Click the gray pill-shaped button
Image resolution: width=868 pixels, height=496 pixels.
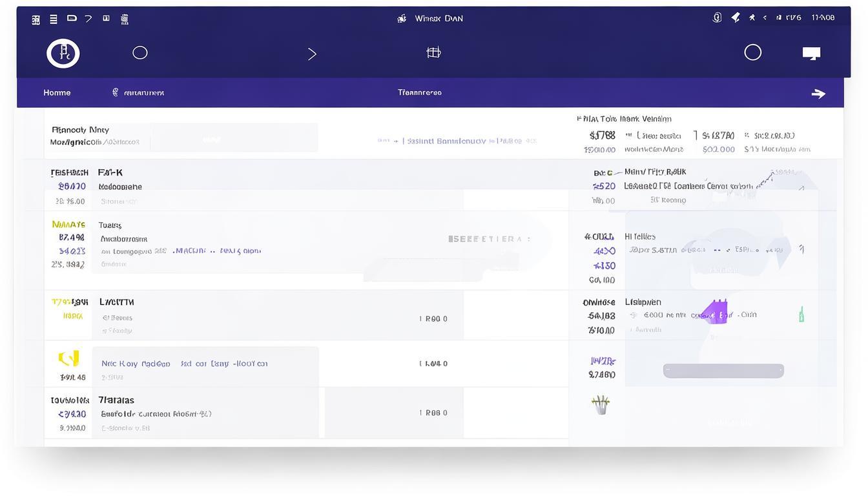pyautogui.click(x=723, y=371)
